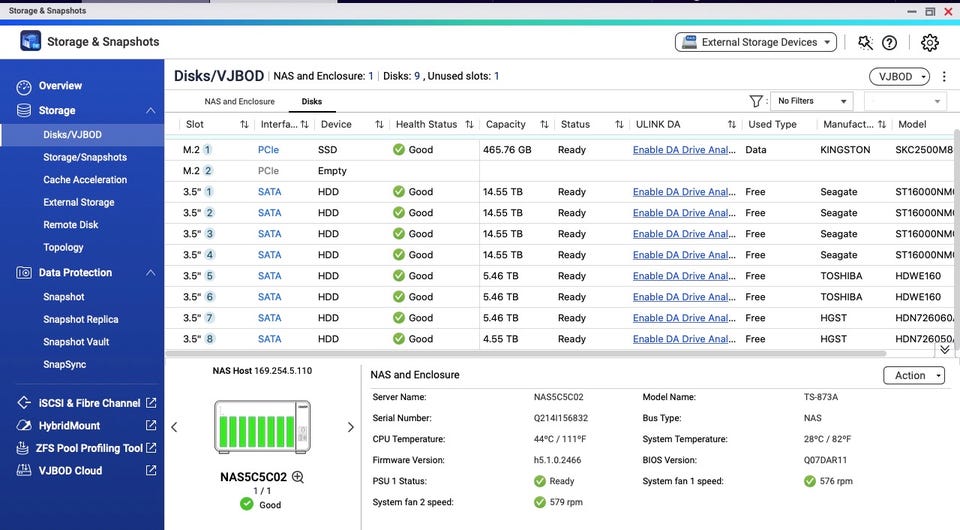Viewport: 960px width, 530px height.
Task: Click the help question mark icon
Action: pos(889,43)
